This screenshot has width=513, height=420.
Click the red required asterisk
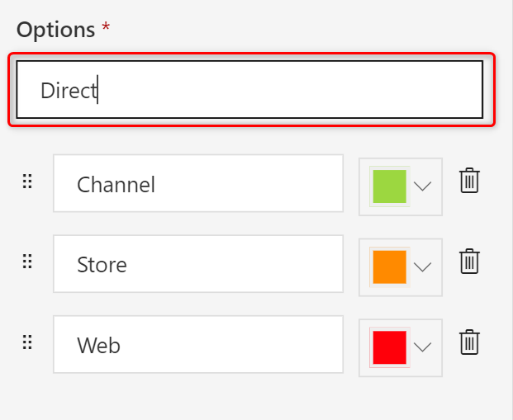pyautogui.click(x=105, y=28)
